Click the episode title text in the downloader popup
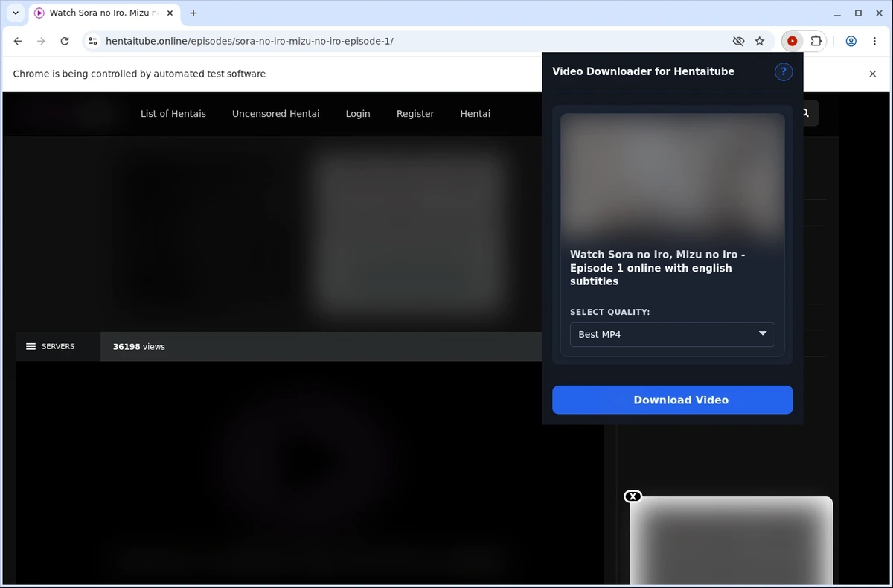 (658, 268)
